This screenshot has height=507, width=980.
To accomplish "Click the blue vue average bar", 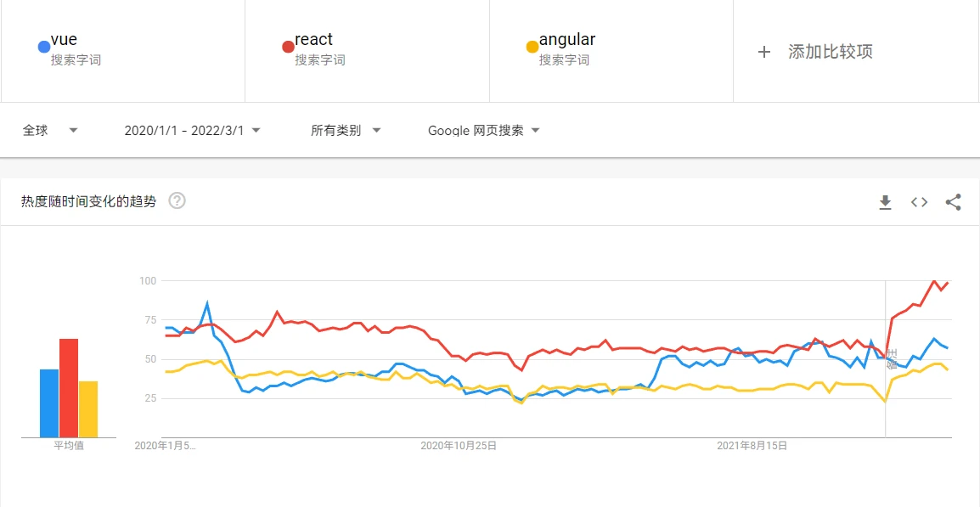I will 49,403.
